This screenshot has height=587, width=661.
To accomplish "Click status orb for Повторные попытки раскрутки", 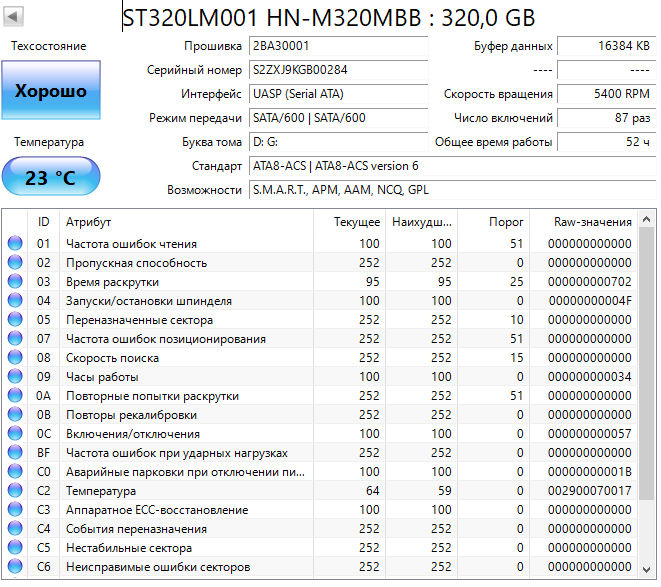I will pos(15,395).
